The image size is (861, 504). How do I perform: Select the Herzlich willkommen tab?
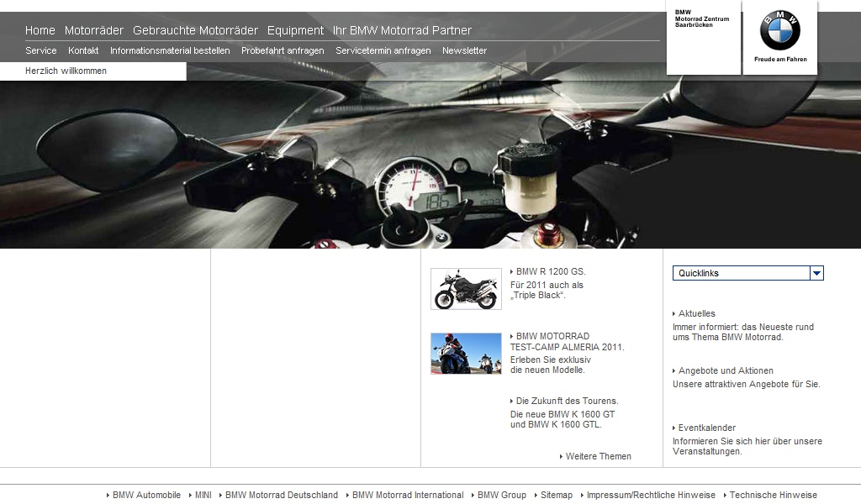(x=93, y=71)
